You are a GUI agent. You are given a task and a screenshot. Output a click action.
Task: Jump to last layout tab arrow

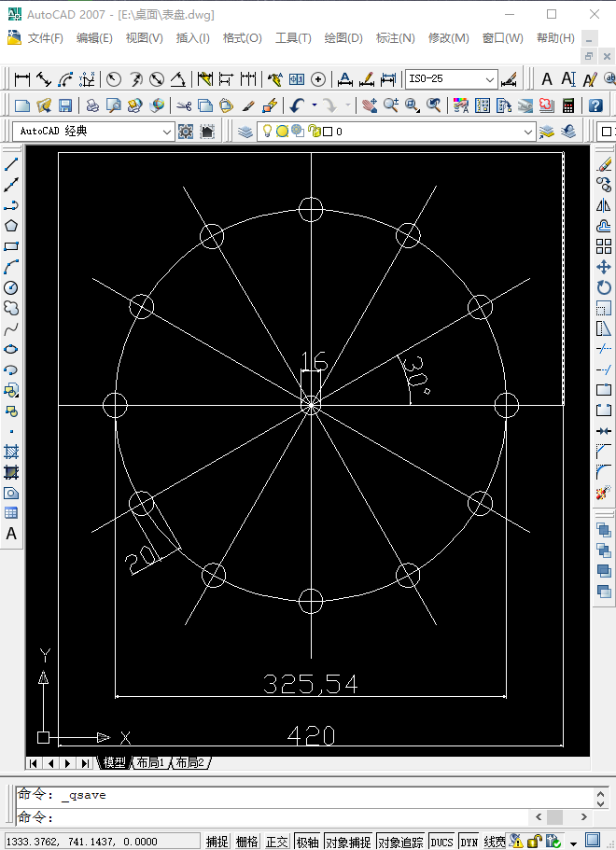tap(85, 763)
